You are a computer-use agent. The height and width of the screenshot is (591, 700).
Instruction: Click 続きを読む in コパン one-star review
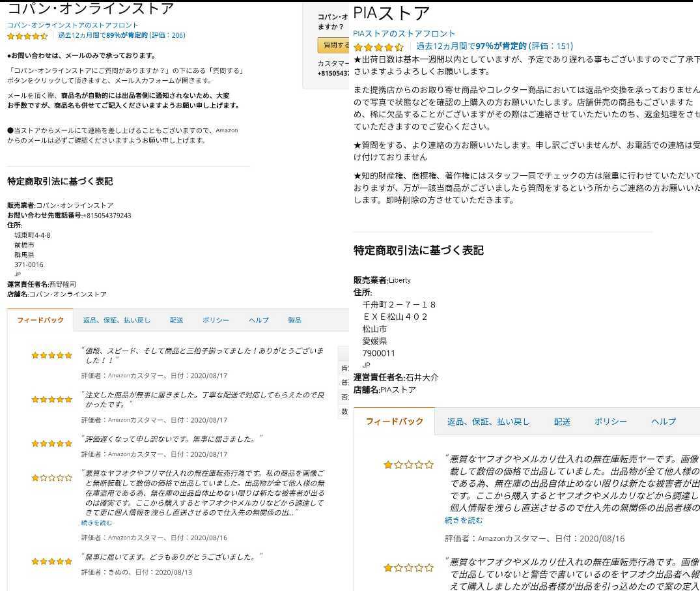point(96,523)
